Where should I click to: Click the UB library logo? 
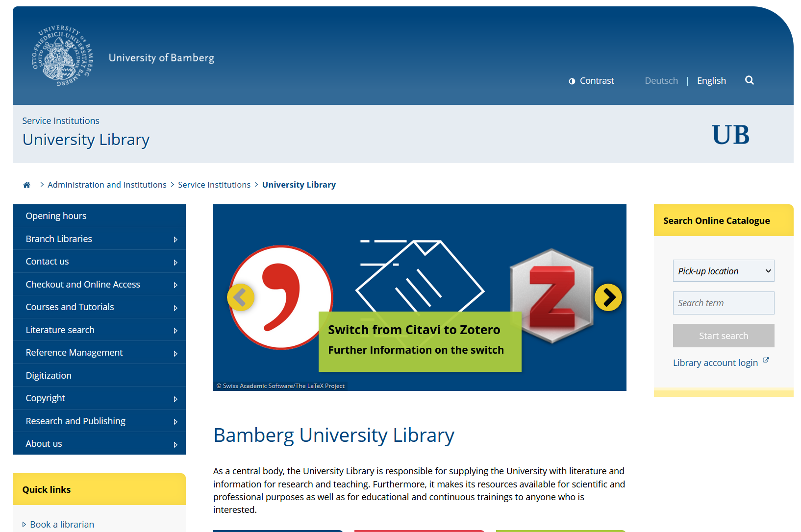coord(730,134)
